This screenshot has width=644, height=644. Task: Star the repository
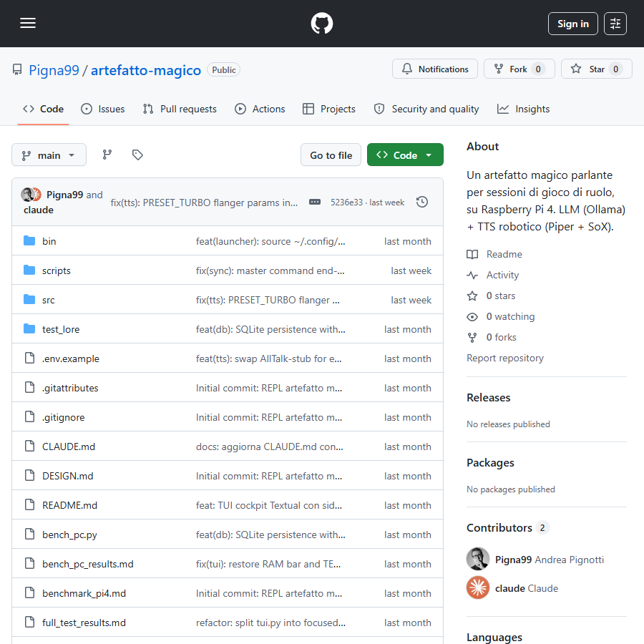pyautogui.click(x=596, y=69)
